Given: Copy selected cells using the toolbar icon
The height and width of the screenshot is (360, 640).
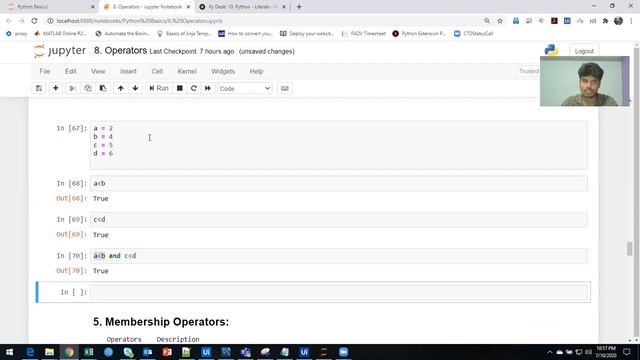Looking at the screenshot, I should [x=88, y=88].
